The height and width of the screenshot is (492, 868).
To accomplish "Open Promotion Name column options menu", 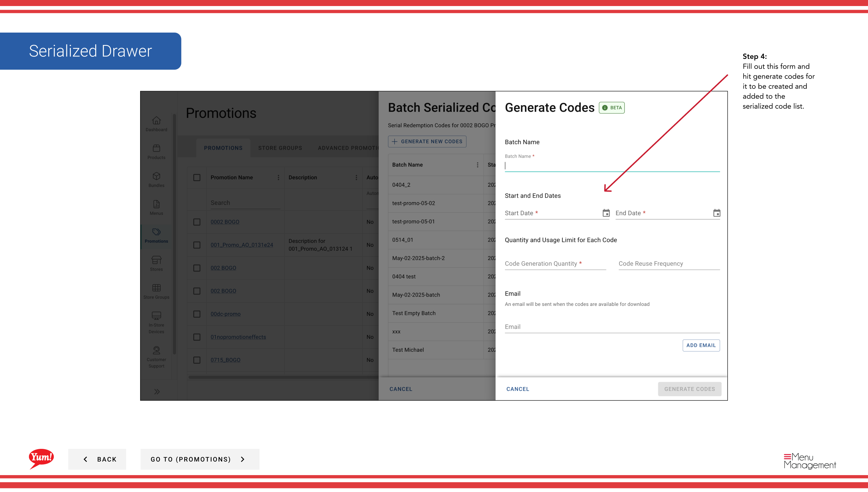I will [x=278, y=177].
